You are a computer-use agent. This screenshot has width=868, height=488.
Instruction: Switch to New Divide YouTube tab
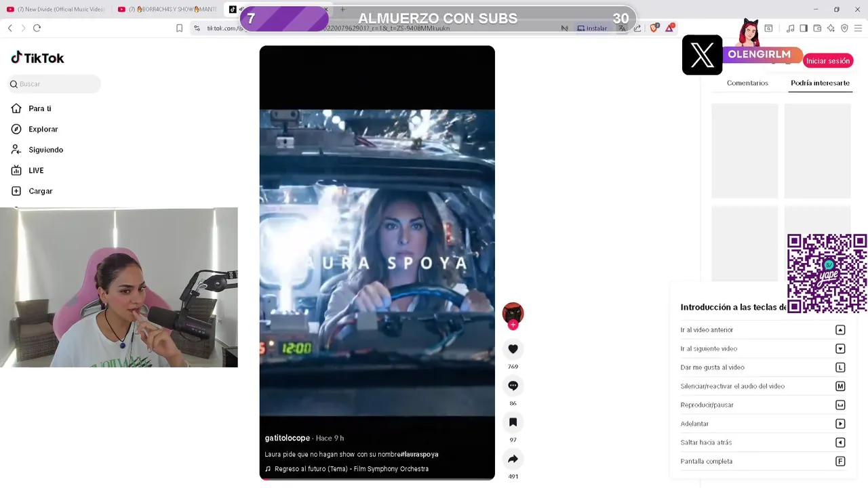(x=56, y=9)
